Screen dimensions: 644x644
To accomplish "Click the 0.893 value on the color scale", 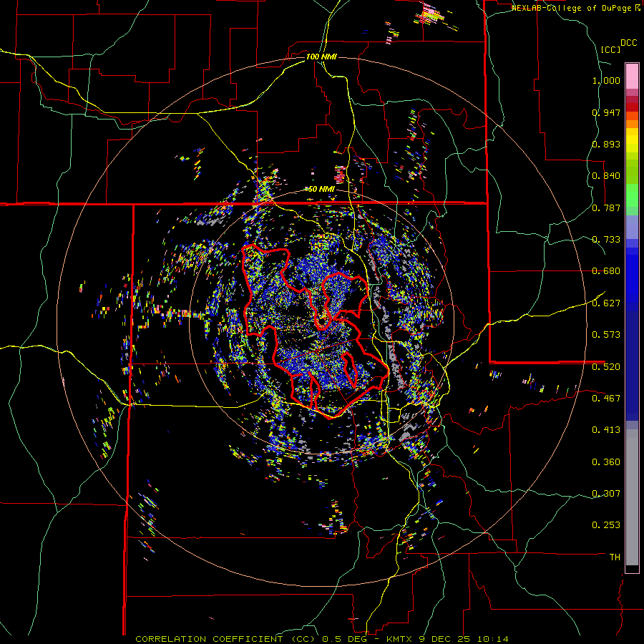I will (606, 144).
